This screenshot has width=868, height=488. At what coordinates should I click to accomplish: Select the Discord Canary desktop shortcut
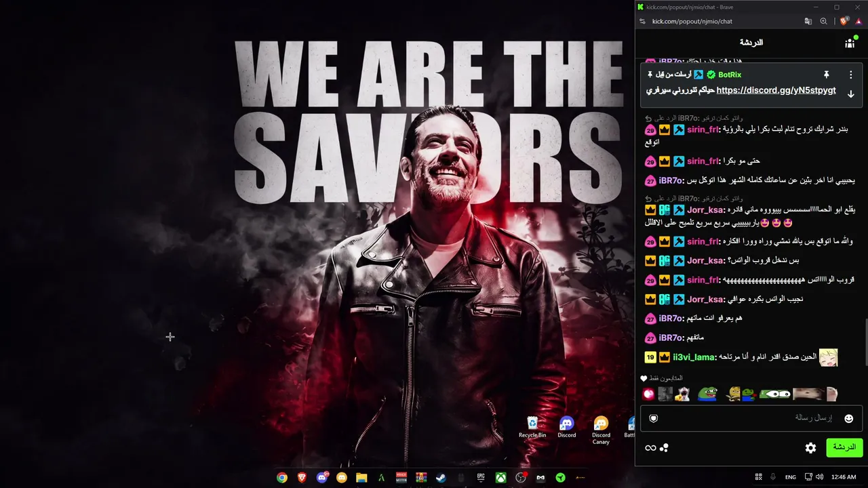click(x=601, y=431)
